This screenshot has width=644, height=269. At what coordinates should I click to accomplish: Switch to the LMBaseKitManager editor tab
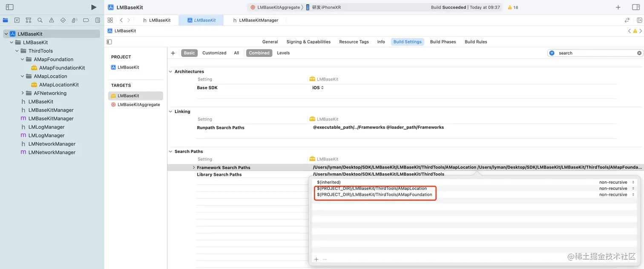pos(256,20)
